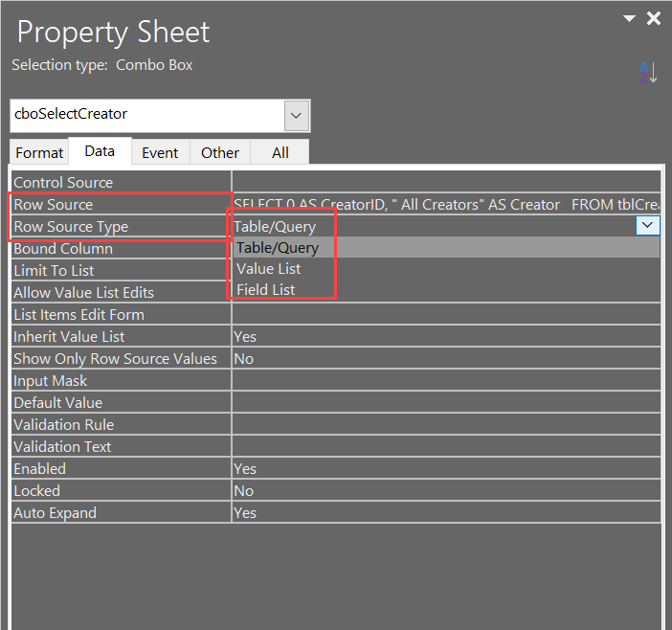The height and width of the screenshot is (630, 672).
Task: Switch to the Format tab
Action: 39,152
